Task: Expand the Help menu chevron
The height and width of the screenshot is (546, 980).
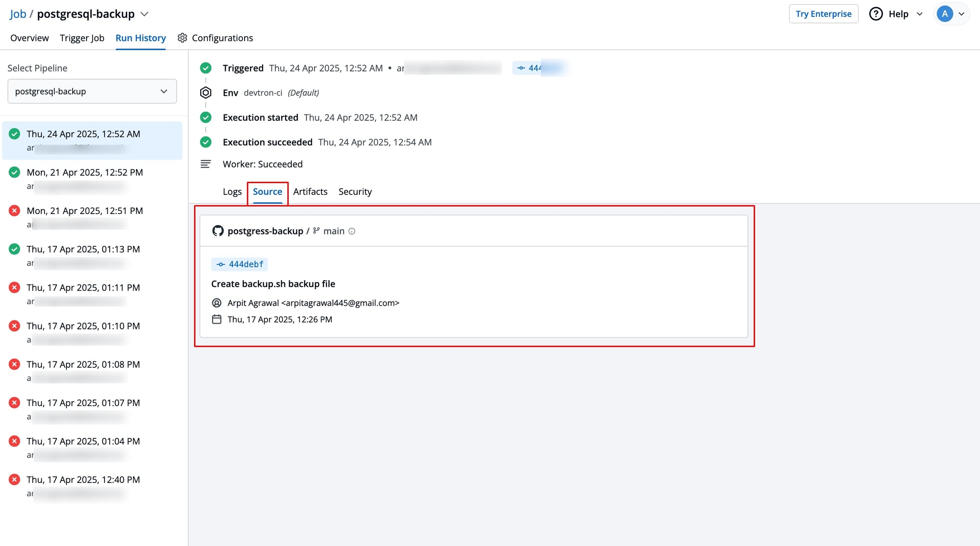Action: tap(919, 14)
